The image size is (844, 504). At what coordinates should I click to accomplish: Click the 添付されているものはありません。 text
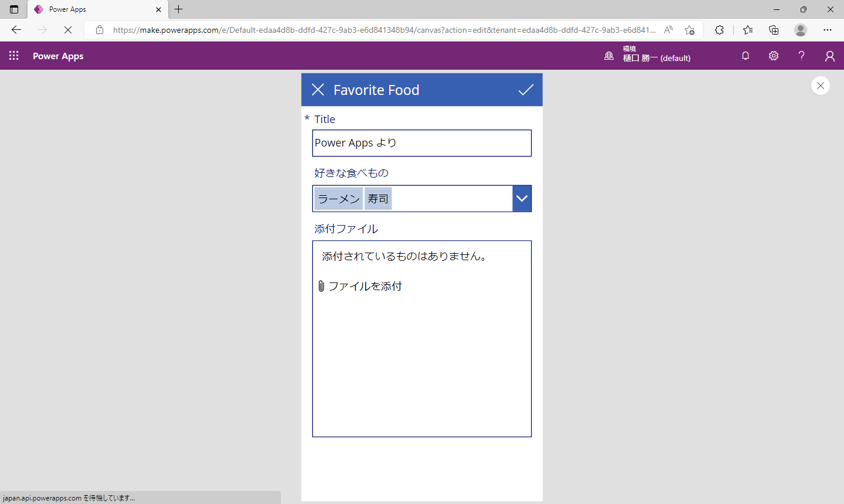click(405, 256)
